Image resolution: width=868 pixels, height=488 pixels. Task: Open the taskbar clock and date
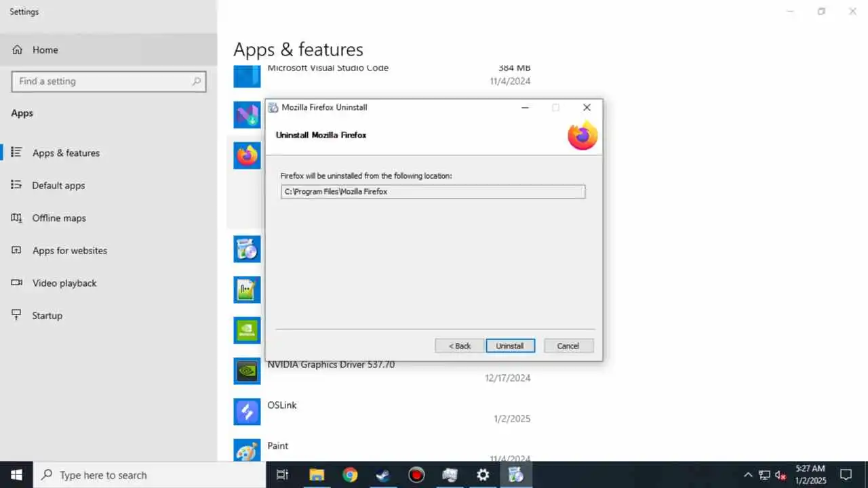(x=810, y=475)
